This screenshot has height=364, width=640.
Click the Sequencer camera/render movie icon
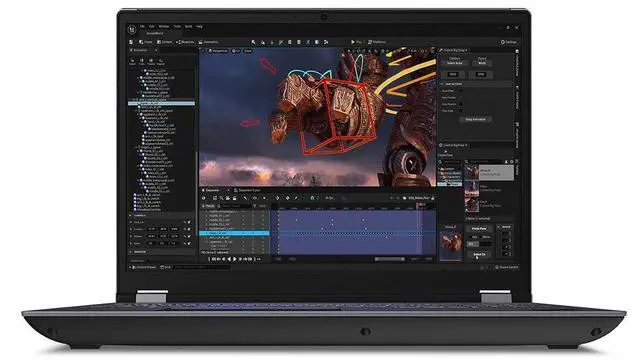[x=228, y=198]
